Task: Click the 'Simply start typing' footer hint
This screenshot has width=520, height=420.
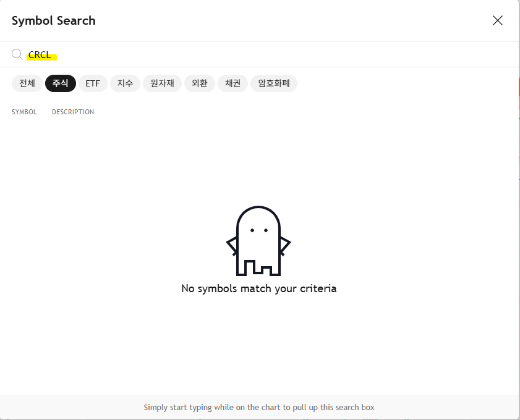Action: point(258,407)
